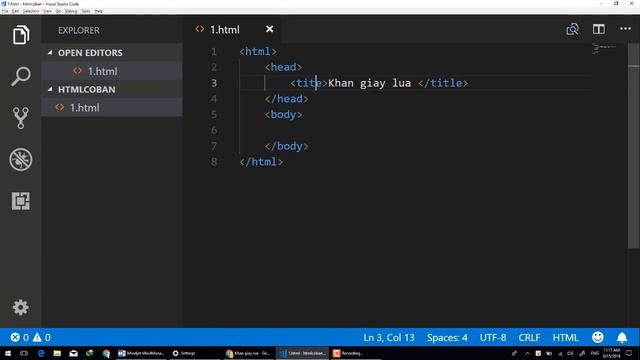Image resolution: width=640 pixels, height=360 pixels.
Task: Open the File menu
Action: (5, 11)
